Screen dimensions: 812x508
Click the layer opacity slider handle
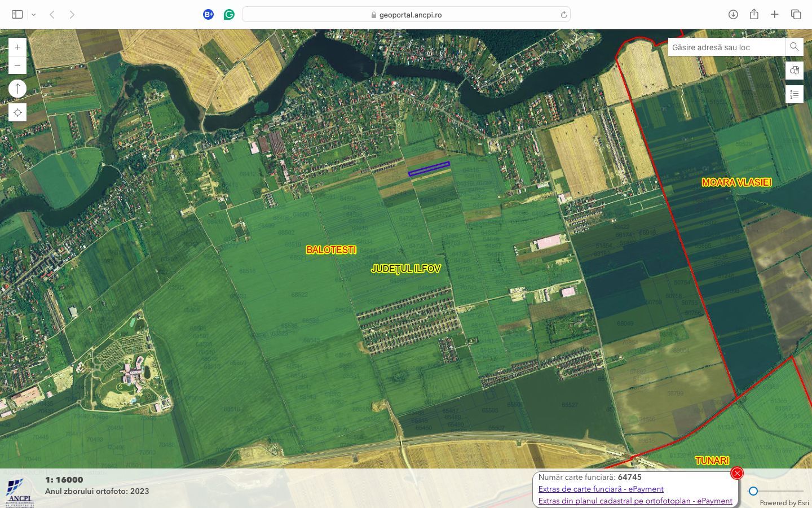click(753, 491)
